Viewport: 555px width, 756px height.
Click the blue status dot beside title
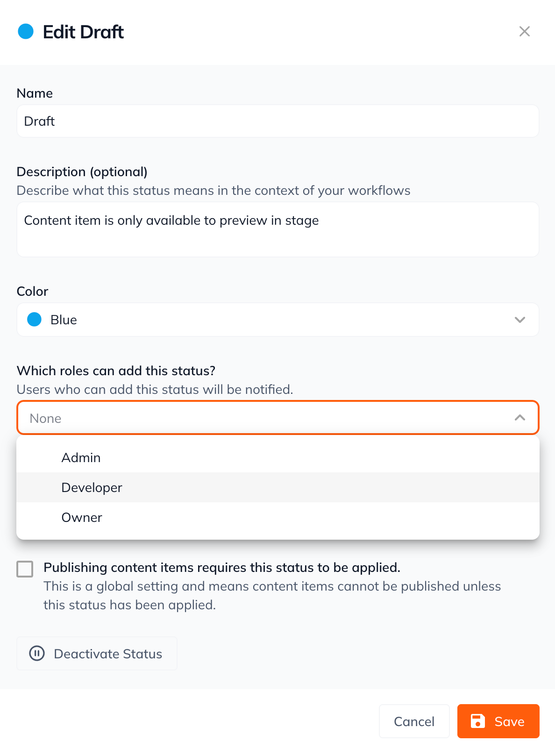pos(26,32)
